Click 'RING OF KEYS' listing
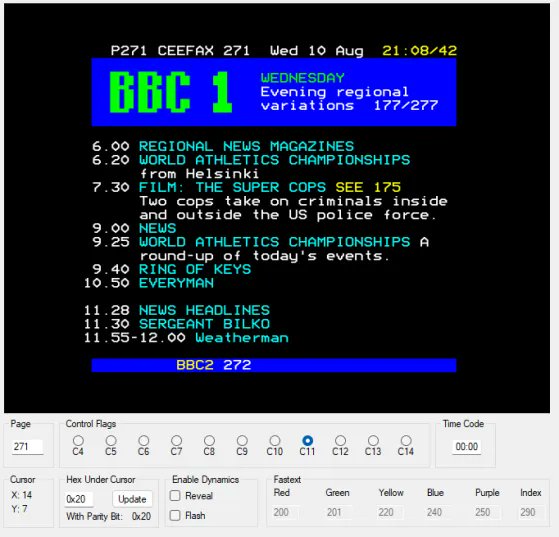 (195, 269)
